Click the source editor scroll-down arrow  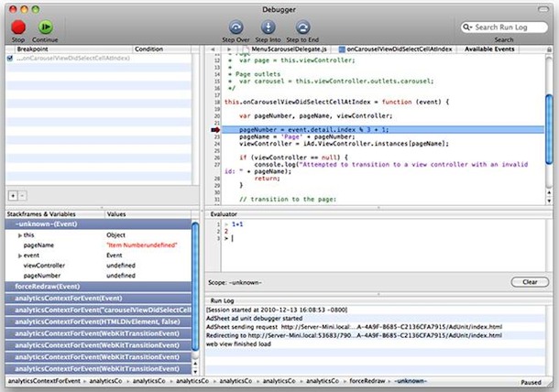(x=549, y=201)
